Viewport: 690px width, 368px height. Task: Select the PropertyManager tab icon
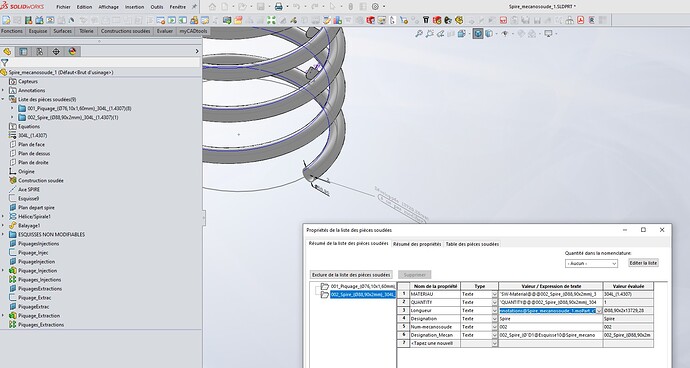(x=23, y=52)
